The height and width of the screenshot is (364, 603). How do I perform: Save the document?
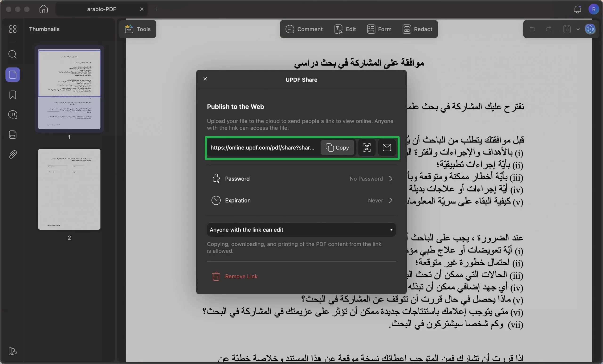(x=567, y=29)
